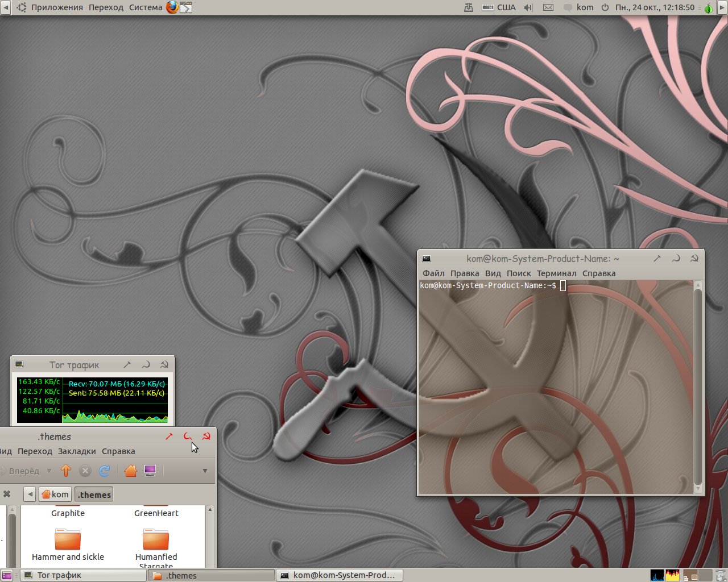
Task: Open the volume indicator
Action: point(528,7)
